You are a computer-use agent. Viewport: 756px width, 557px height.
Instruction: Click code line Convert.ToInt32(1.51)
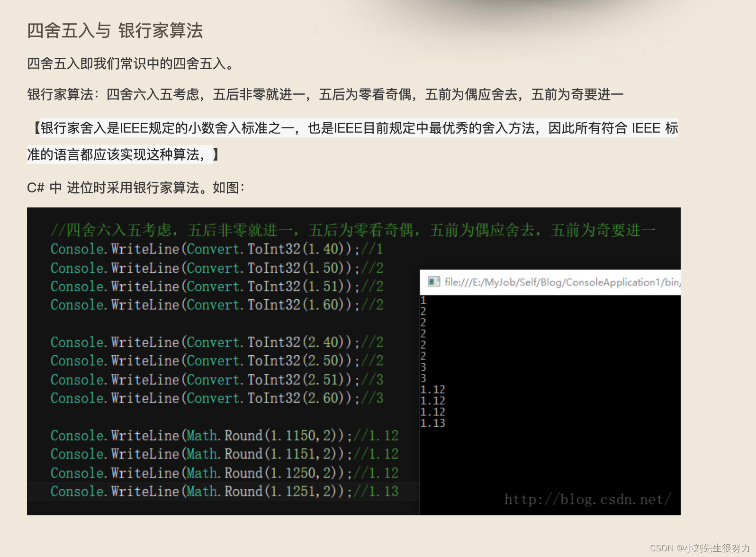(x=217, y=286)
